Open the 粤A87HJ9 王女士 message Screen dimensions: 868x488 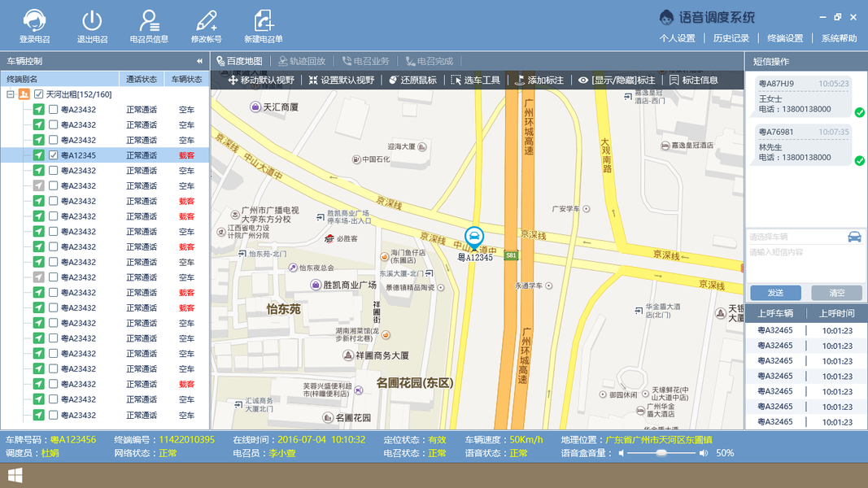[801, 96]
